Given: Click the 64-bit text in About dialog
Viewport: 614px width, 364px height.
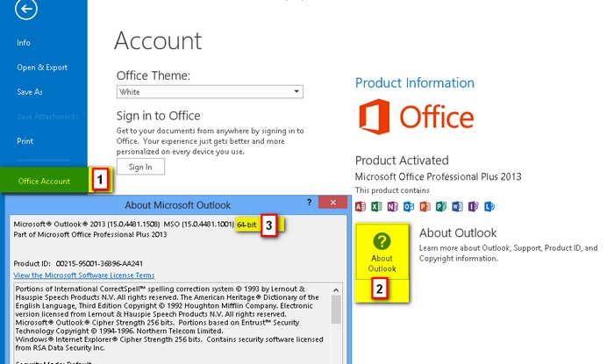Looking at the screenshot, I should pyautogui.click(x=246, y=225).
